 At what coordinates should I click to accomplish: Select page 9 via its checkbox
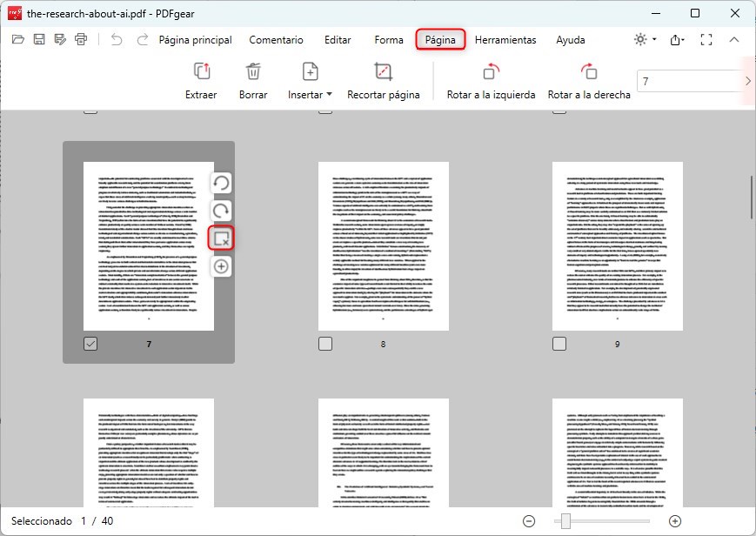pos(559,344)
